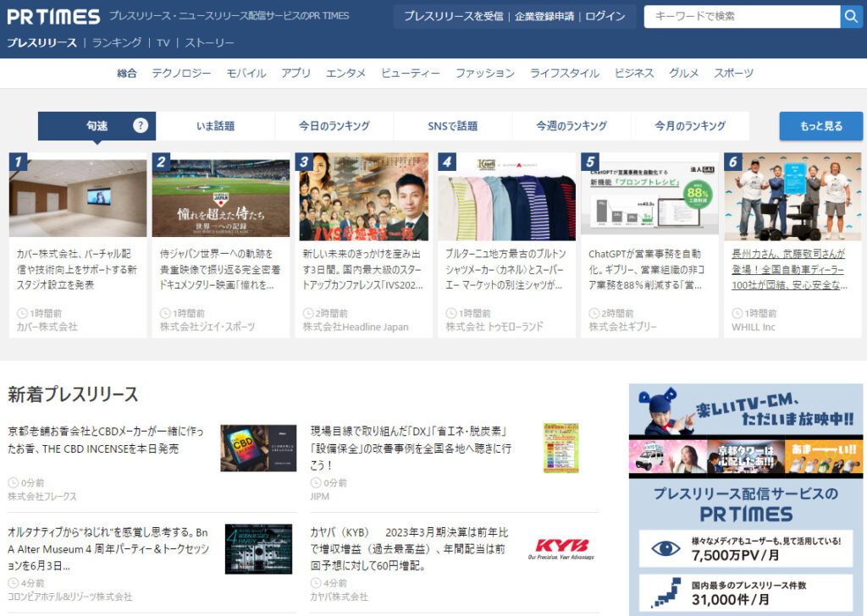This screenshot has height=616, width=867.
Task: Open rank 4 striped shirts thumbnail
Action: 506,197
